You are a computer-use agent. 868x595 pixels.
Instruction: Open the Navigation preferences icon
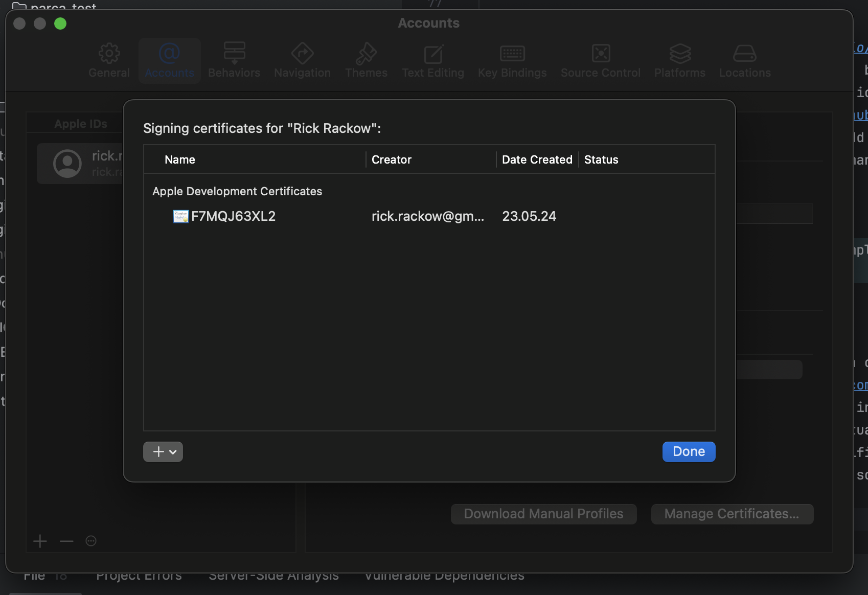(302, 53)
